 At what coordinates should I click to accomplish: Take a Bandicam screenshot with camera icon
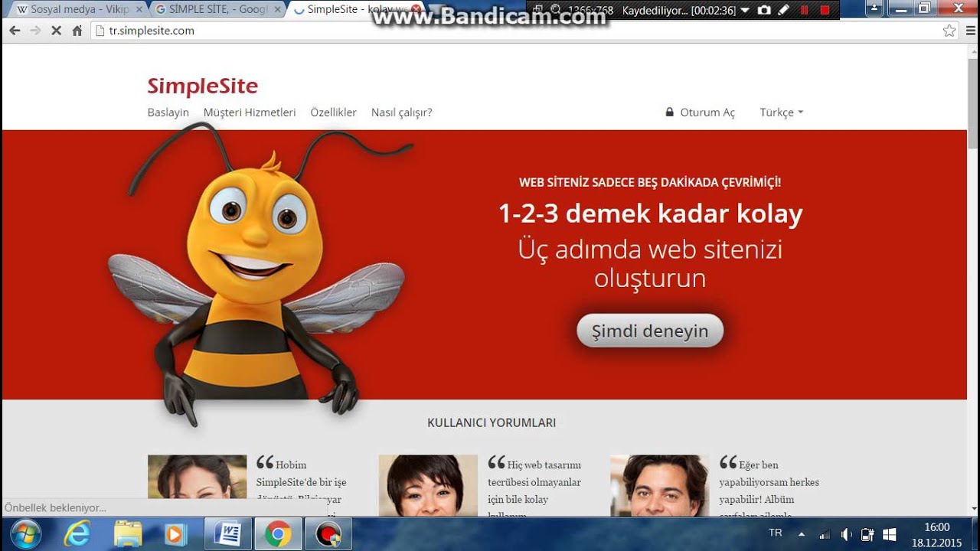coord(763,10)
